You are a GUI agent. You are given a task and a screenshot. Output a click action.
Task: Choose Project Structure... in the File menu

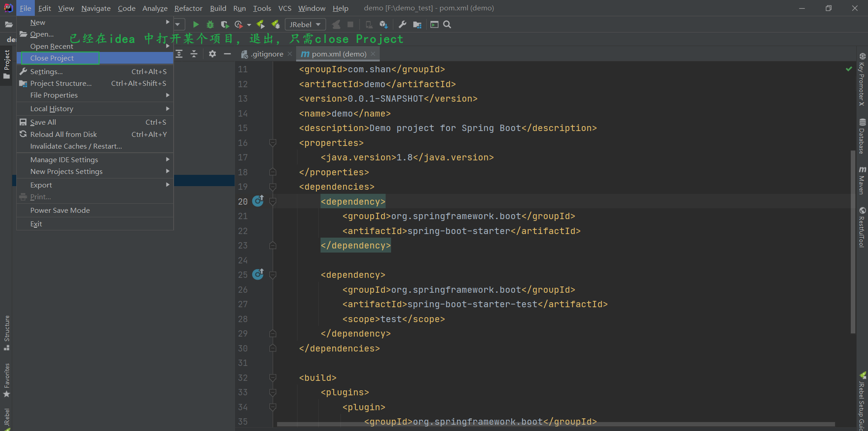click(95, 83)
